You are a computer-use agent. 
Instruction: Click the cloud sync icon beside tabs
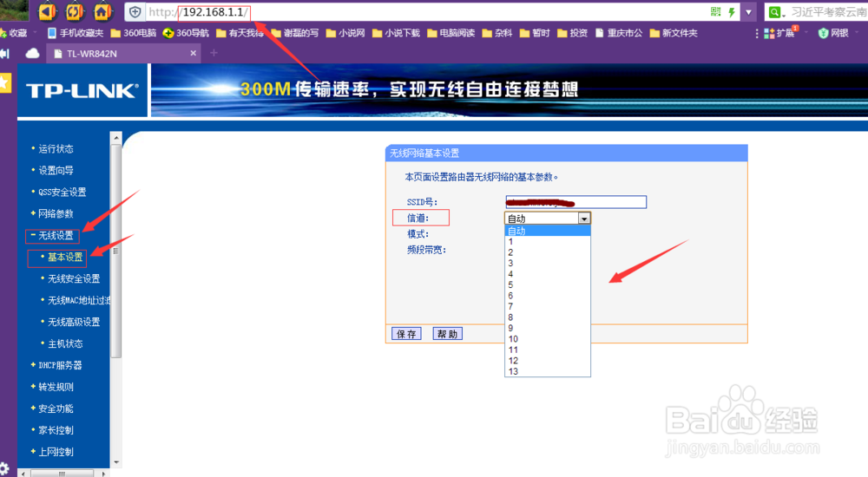(33, 53)
